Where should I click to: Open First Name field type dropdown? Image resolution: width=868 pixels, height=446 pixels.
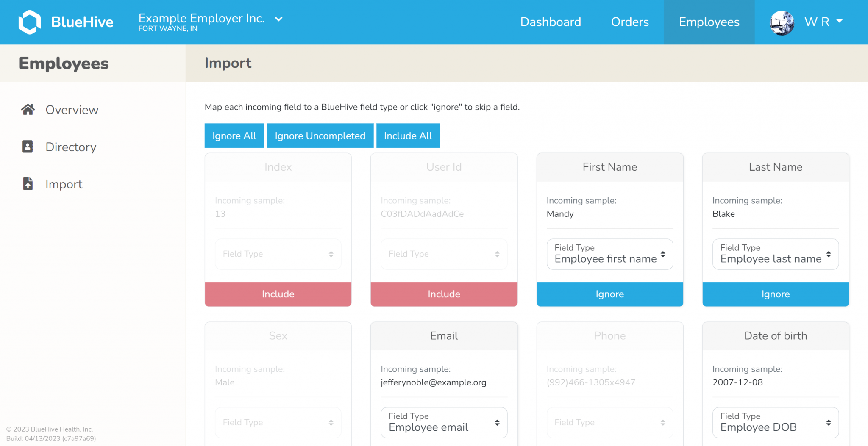tap(609, 254)
